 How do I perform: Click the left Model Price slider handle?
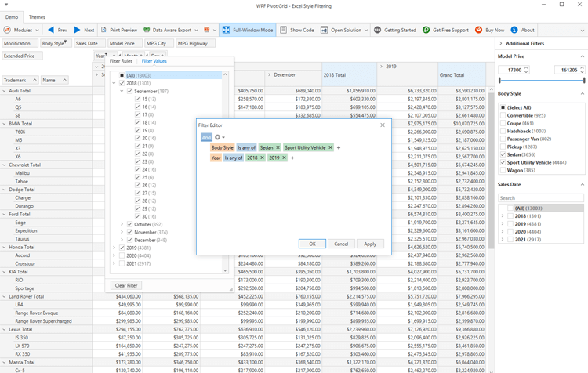[499, 80]
